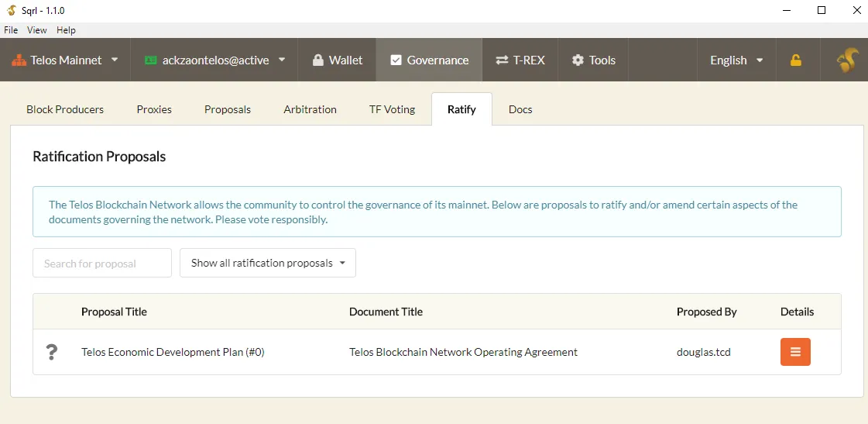The height and width of the screenshot is (424, 868).
Task: Expand the Show all ratification proposals filter
Action: [x=267, y=263]
